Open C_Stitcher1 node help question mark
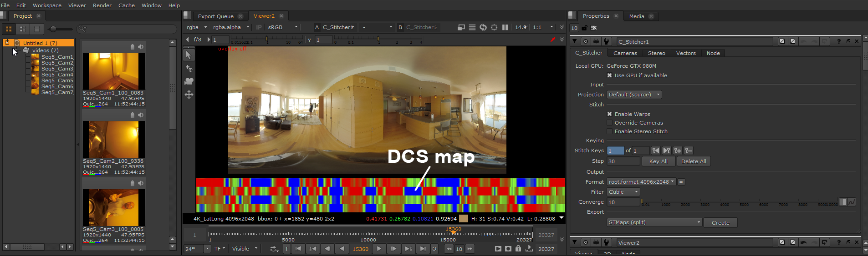Viewport: 868px width, 256px height. pyautogui.click(x=838, y=41)
